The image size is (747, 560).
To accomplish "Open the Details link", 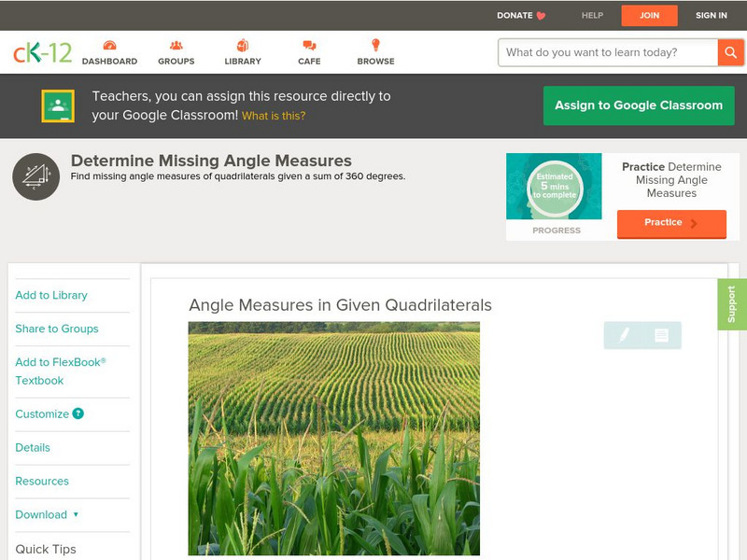I will point(33,448).
